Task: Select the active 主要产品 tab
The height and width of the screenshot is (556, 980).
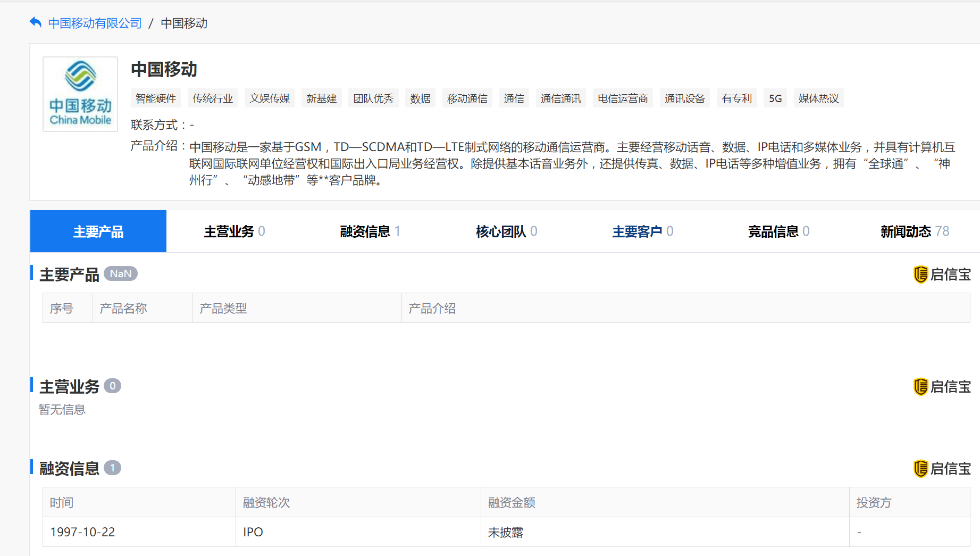Action: pyautogui.click(x=98, y=231)
